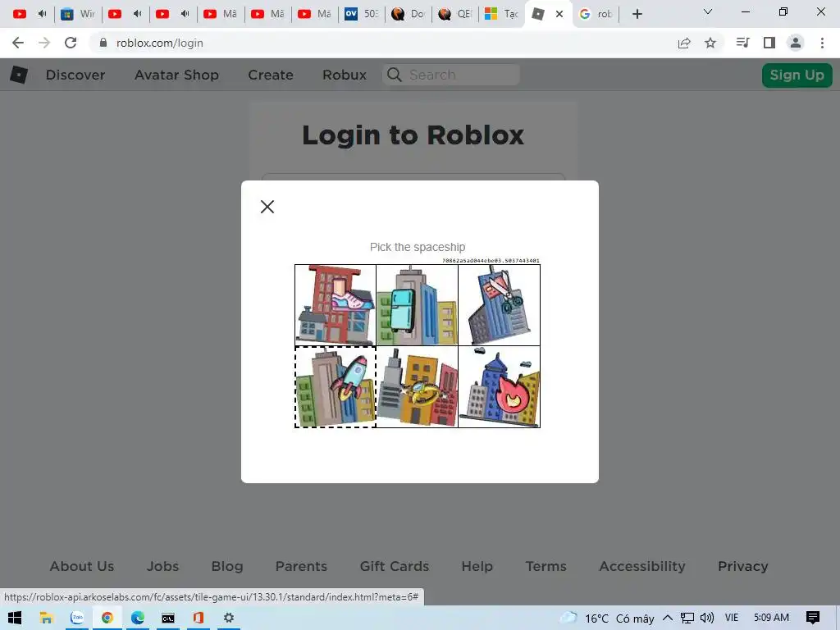Open File Explorer from taskbar
This screenshot has width=840, height=630.
pyautogui.click(x=46, y=618)
